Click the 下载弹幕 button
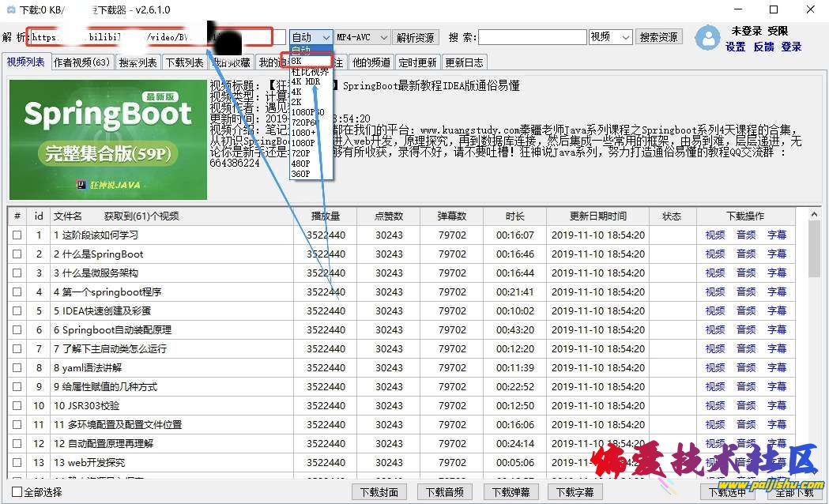The image size is (829, 504). pos(509,492)
